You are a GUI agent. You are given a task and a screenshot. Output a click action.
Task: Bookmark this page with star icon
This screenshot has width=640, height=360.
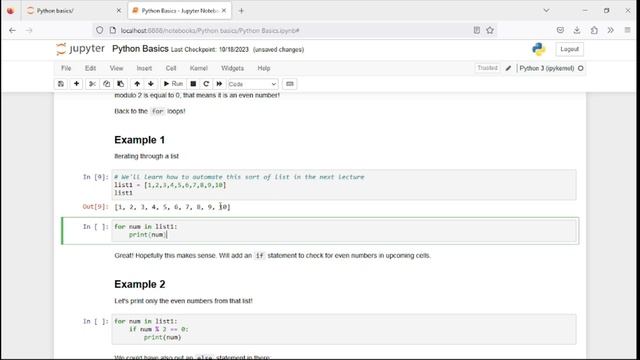point(490,30)
